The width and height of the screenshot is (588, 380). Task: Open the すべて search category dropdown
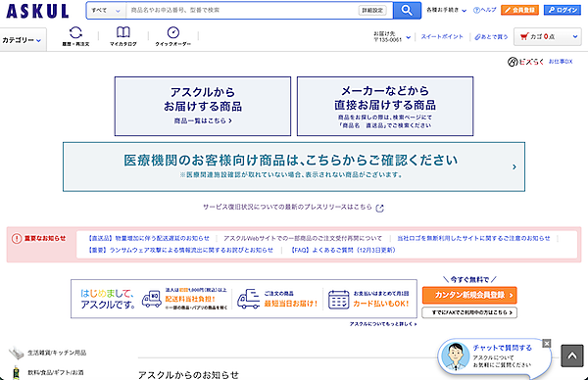[x=106, y=11]
